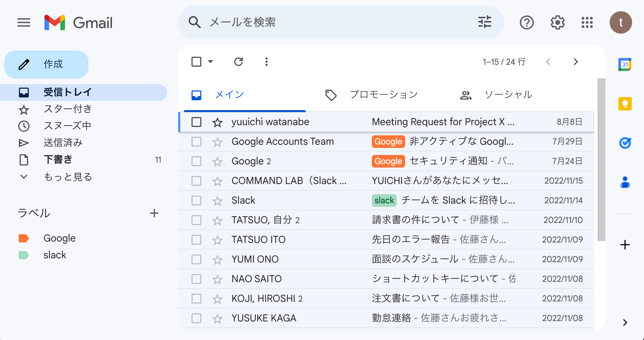This screenshot has height=340, width=644.
Task: Open the main menu hamburger icon
Action: [x=24, y=23]
